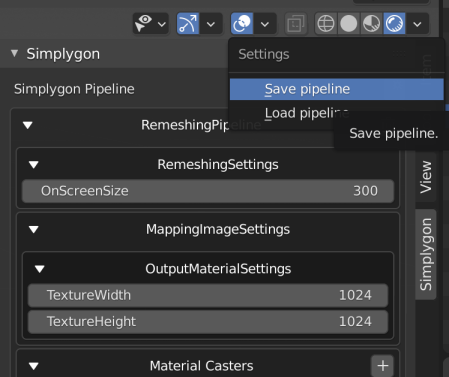Switch to Wireframe viewport shading
This screenshot has width=449, height=377.
326,24
